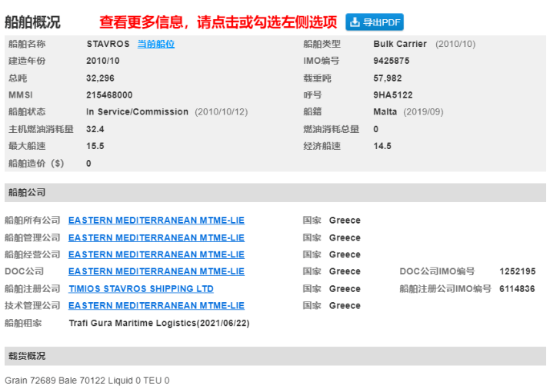Select main engine fuel consumption 32.4

(95, 129)
